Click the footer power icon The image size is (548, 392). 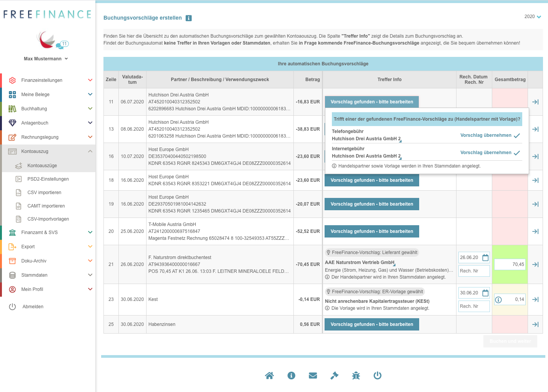click(378, 375)
